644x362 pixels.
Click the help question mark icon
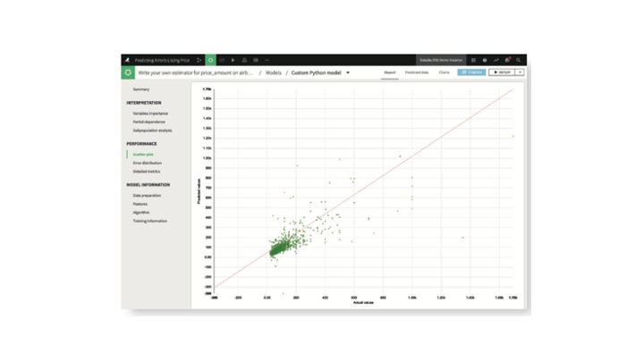point(485,60)
